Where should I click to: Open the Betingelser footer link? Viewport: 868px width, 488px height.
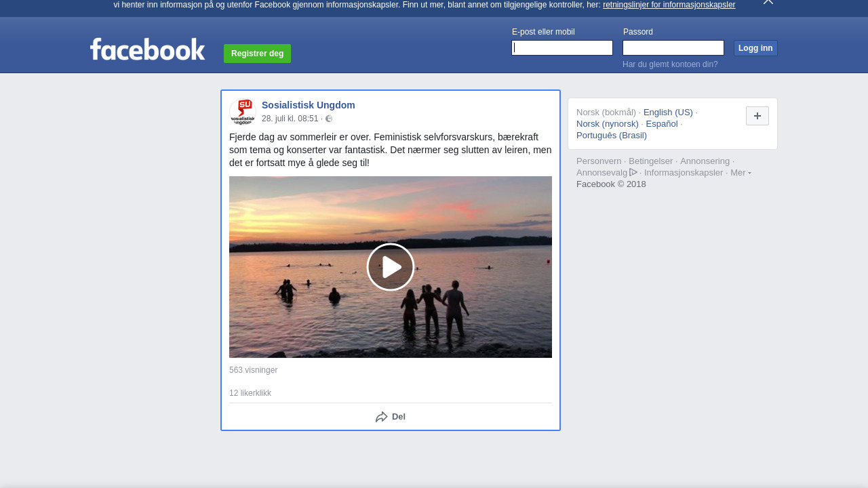coord(651,161)
